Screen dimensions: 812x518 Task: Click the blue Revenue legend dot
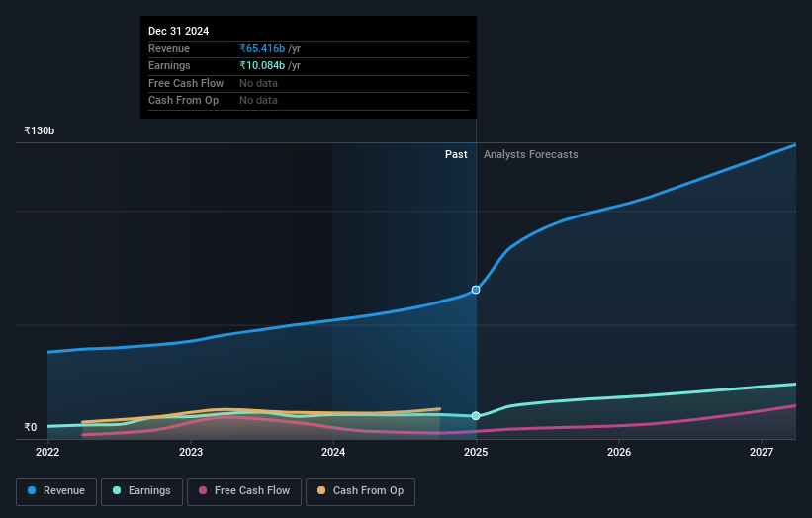tap(32, 490)
